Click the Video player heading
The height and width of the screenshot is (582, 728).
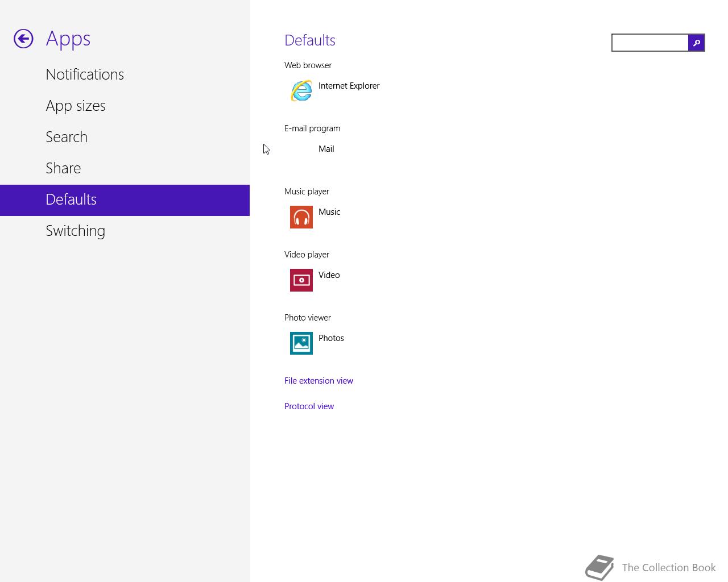click(307, 255)
